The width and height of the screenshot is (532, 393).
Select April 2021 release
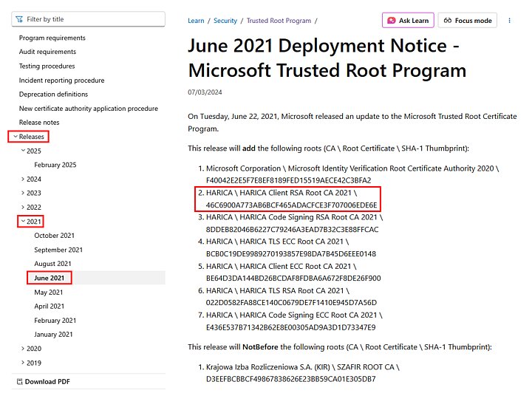[50, 306]
